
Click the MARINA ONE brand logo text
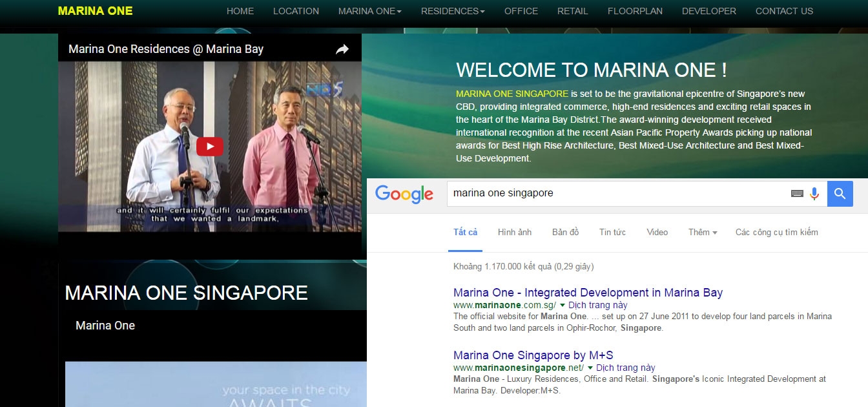[95, 11]
